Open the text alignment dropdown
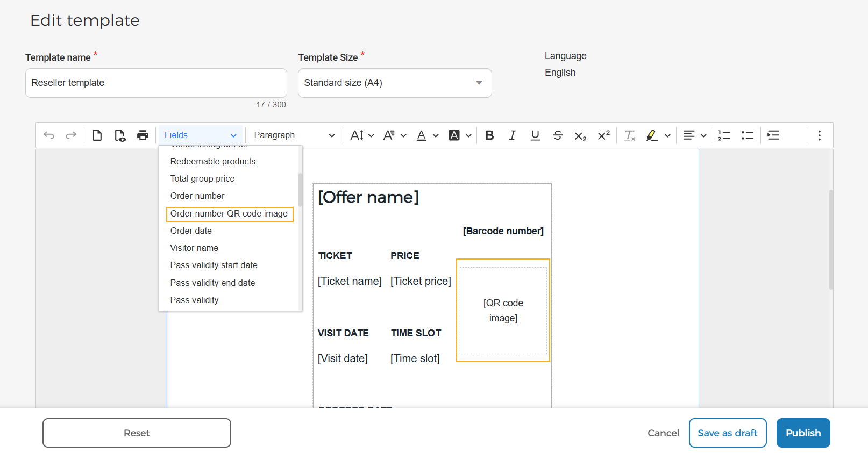The width and height of the screenshot is (868, 453). tap(695, 135)
